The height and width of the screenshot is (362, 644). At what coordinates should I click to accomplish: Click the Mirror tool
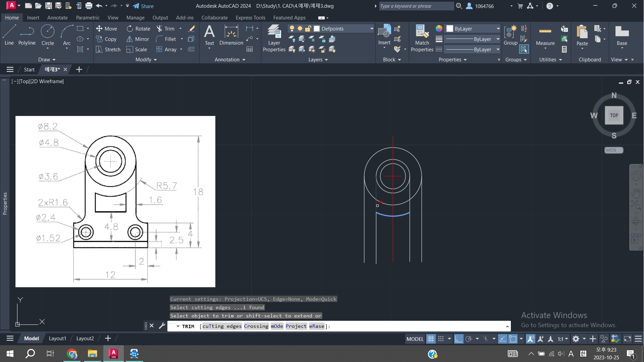click(138, 39)
